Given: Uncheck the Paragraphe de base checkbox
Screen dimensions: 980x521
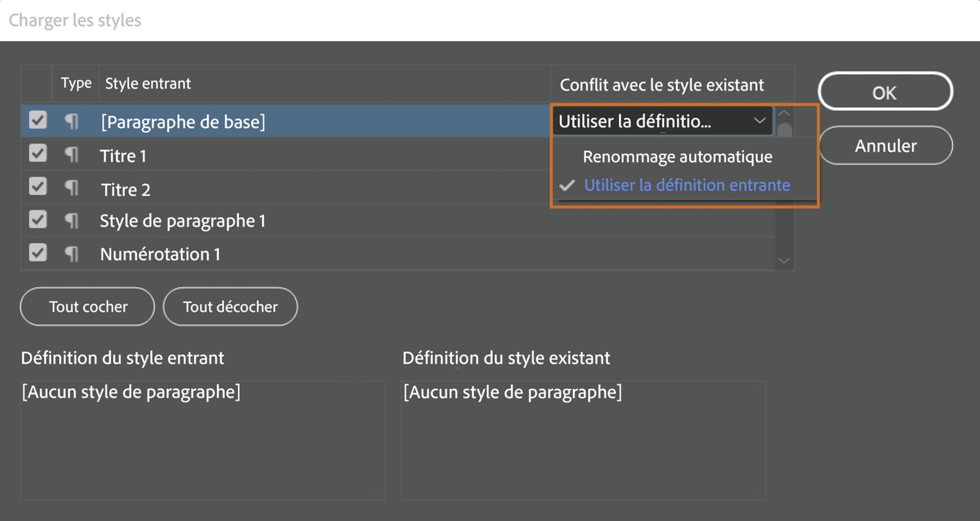Looking at the screenshot, I should pyautogui.click(x=38, y=121).
